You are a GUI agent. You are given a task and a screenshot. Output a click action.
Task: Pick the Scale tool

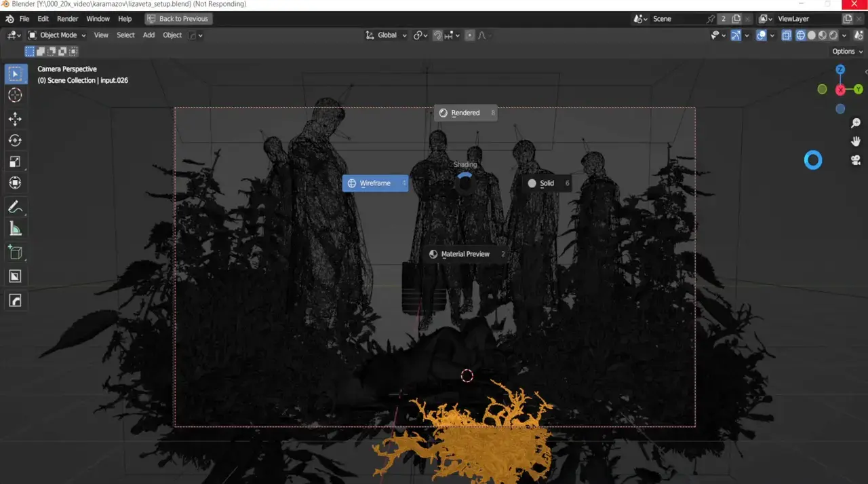16,162
